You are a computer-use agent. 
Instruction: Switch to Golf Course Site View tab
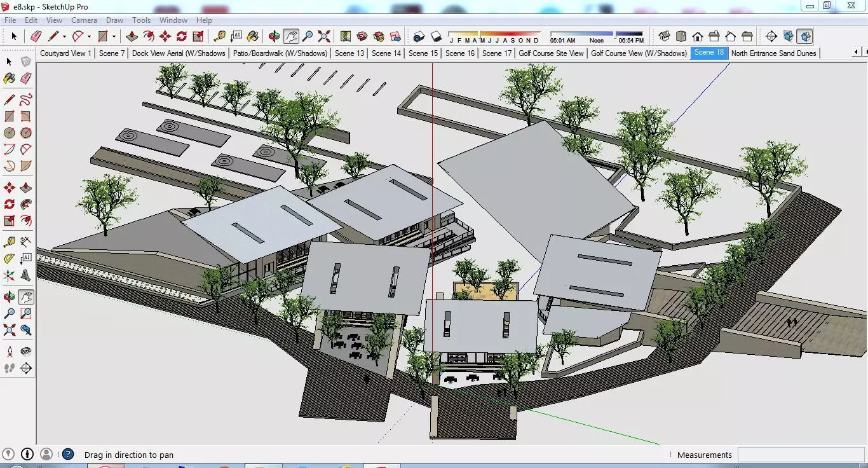click(x=551, y=53)
